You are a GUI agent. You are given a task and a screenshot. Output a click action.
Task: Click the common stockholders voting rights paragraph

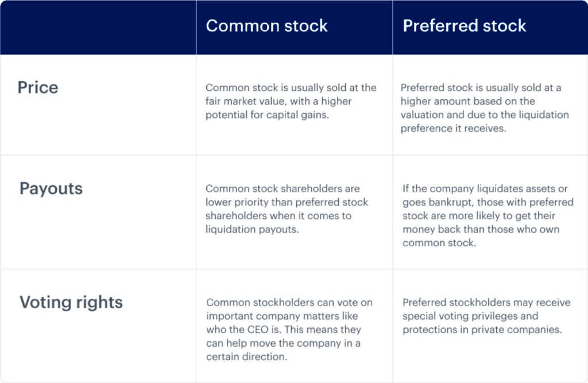289,330
